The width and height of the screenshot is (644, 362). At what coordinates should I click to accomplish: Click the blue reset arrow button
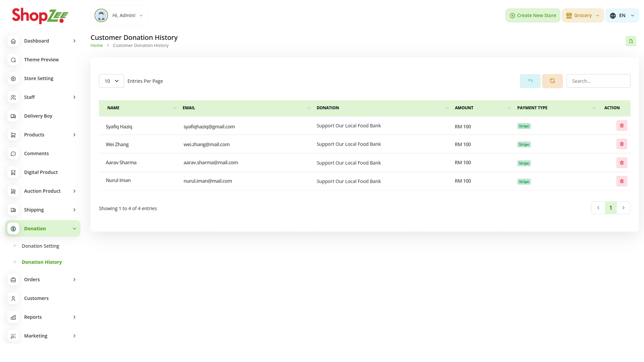530,81
